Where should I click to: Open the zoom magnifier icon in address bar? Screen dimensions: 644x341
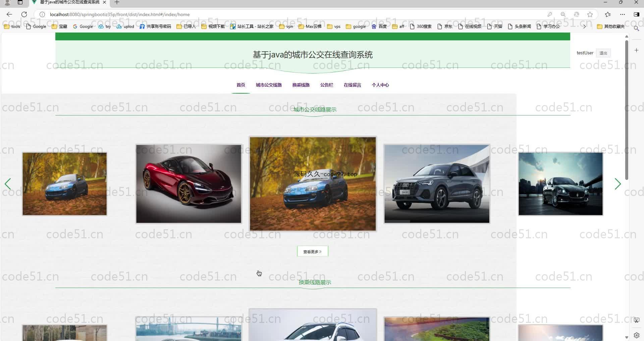click(x=563, y=14)
